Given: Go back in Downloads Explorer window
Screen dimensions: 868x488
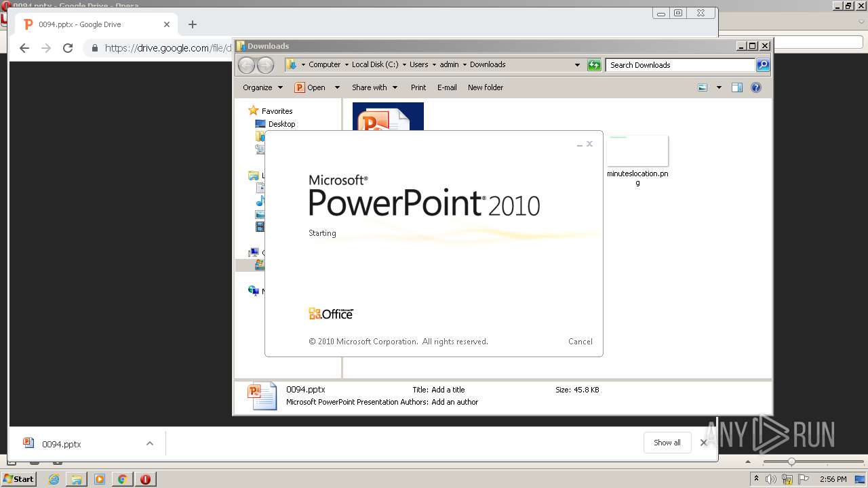Looking at the screenshot, I should (246, 65).
